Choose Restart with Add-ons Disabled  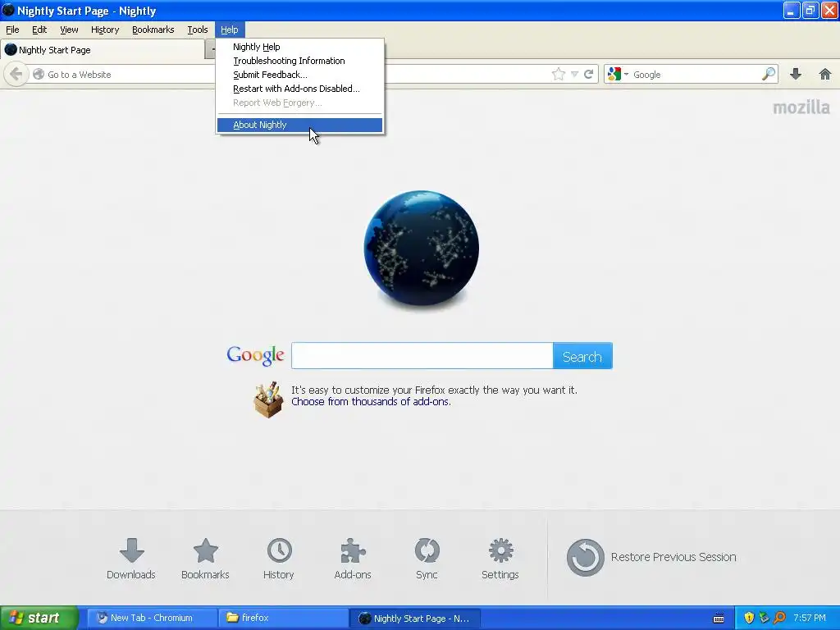pos(299,89)
